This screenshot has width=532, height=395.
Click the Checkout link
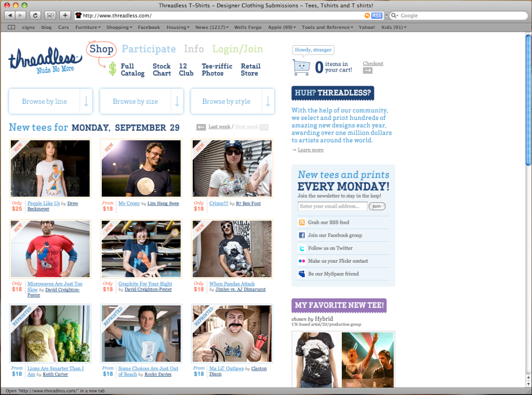click(x=373, y=63)
